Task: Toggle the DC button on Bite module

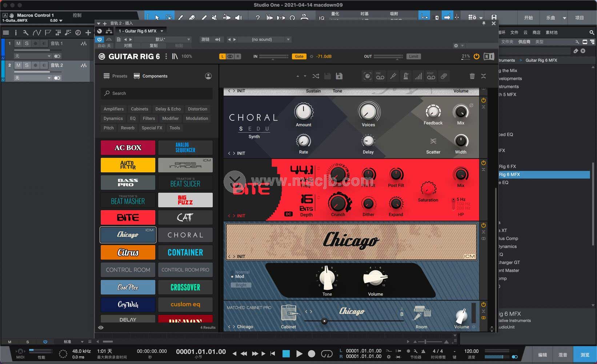Action: [x=288, y=214]
